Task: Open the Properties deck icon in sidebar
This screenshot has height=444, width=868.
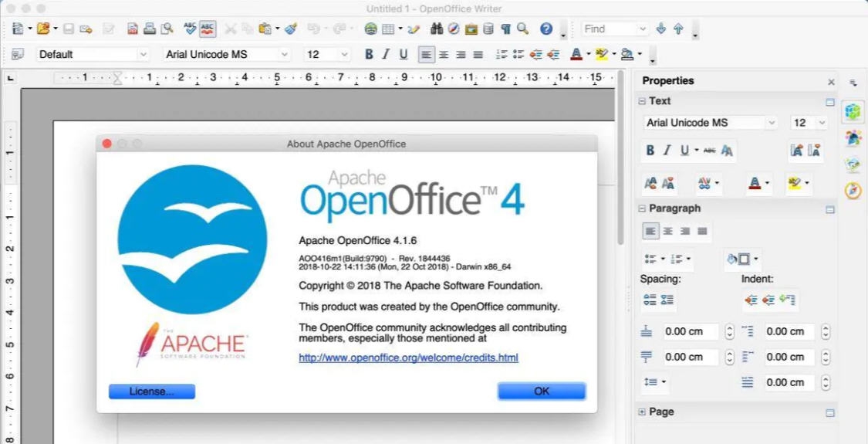Action: click(853, 111)
